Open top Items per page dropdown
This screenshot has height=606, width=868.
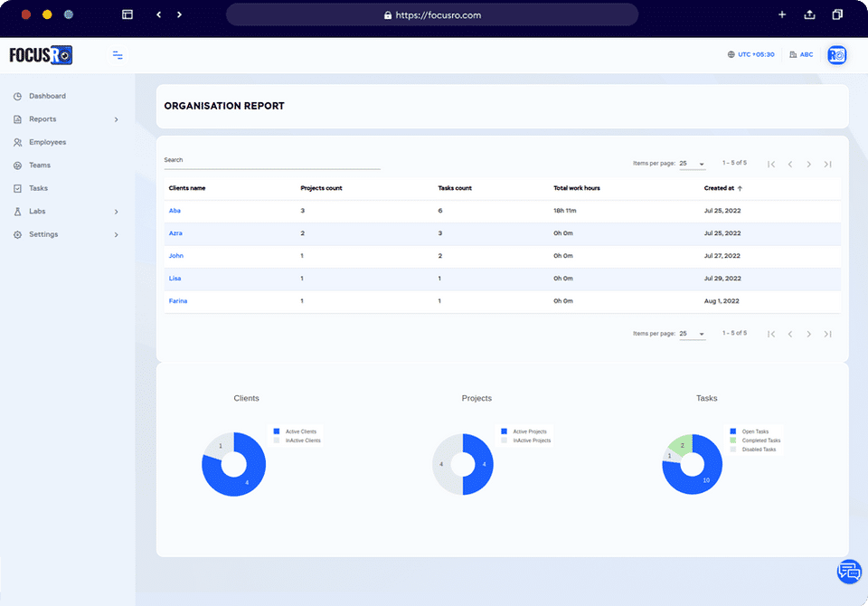692,164
